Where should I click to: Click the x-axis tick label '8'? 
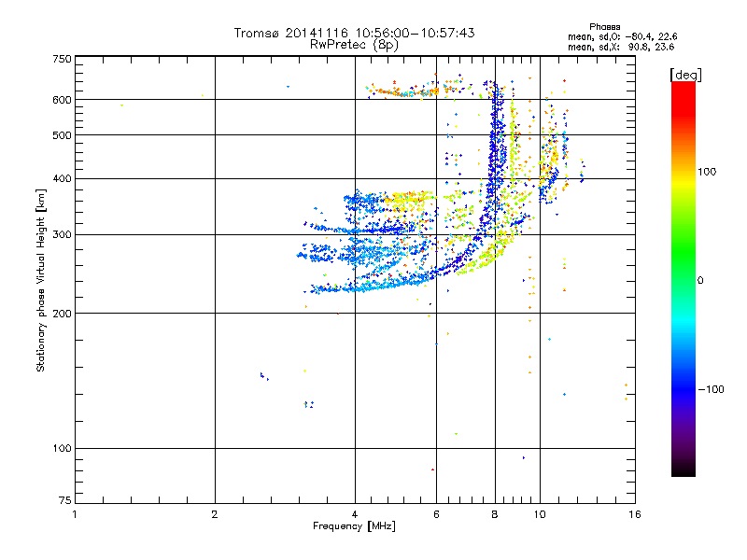pos(495,514)
